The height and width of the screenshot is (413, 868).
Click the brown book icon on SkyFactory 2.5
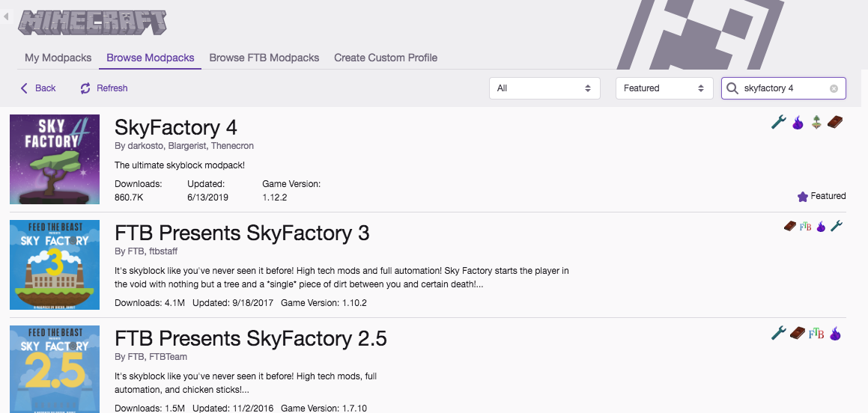pos(798,333)
